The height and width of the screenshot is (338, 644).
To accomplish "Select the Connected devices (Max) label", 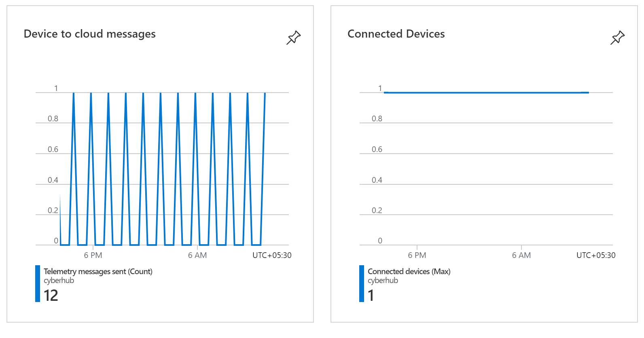I will coord(409,271).
